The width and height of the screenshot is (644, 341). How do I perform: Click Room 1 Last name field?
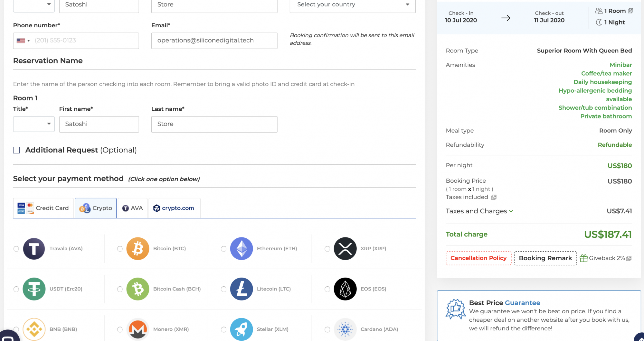point(214,124)
